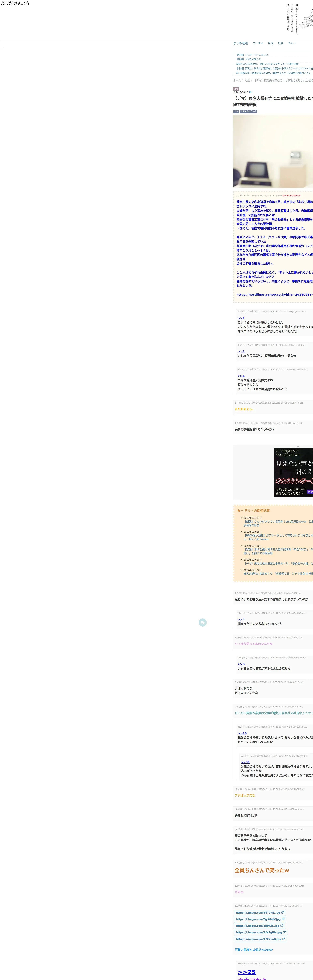Open the よしだけんこう site title

click(15, 3)
